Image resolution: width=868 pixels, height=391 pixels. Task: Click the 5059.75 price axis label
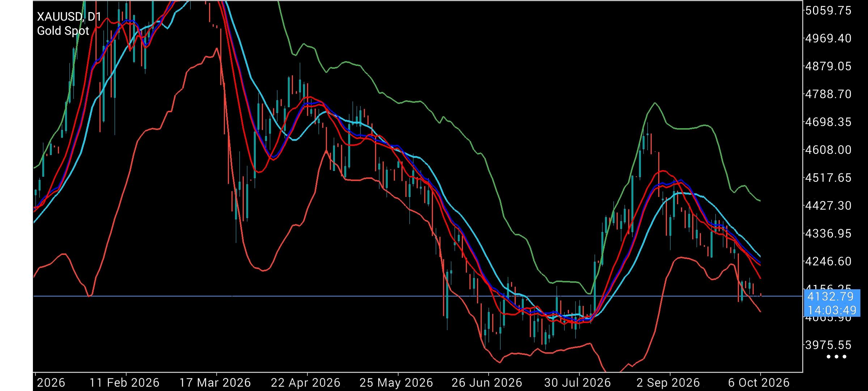click(828, 10)
